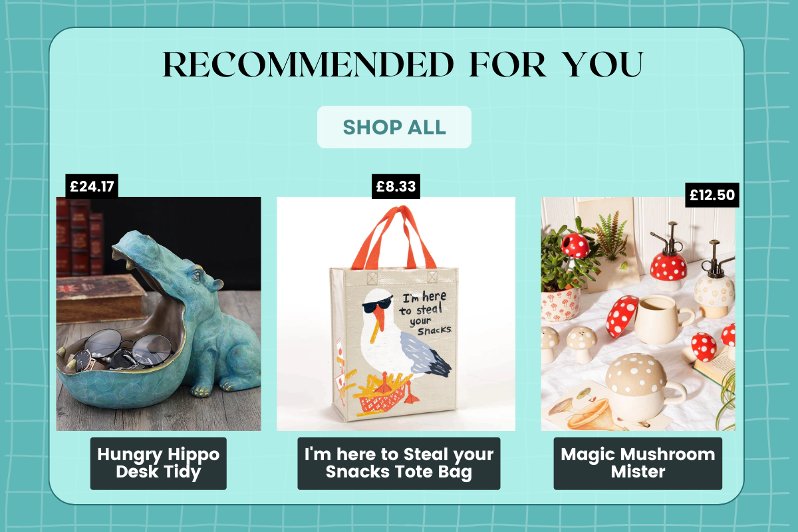Open the seagull tote bag product photo
Screen dimensions: 798x532
coord(396,314)
